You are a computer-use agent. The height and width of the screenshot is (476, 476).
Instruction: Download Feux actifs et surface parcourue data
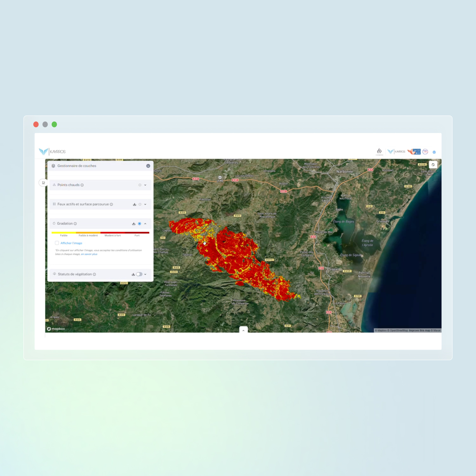pyautogui.click(x=135, y=204)
